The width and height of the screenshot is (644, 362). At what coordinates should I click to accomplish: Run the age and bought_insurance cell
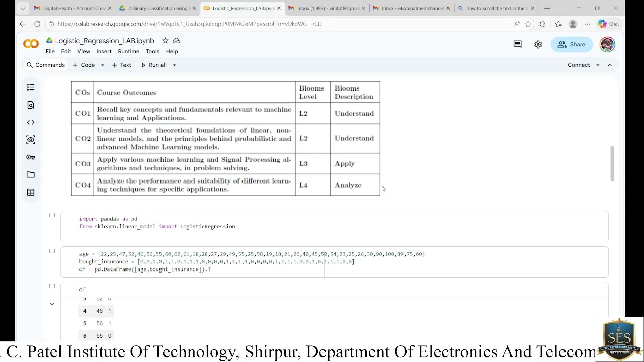[52, 250]
